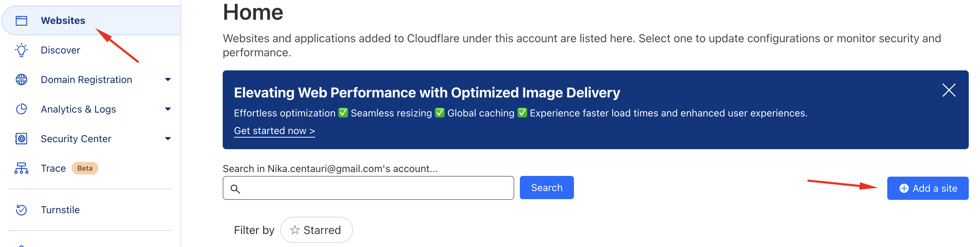Screen dimensions: 980x247
Task: Click the magnifier icon in search field
Action: pos(235,189)
